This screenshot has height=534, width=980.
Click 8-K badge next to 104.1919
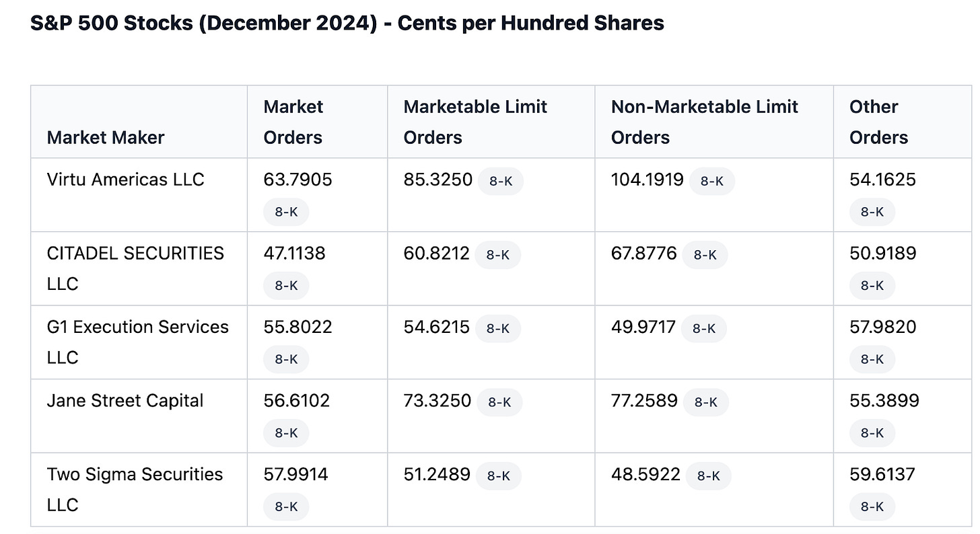coord(712,181)
